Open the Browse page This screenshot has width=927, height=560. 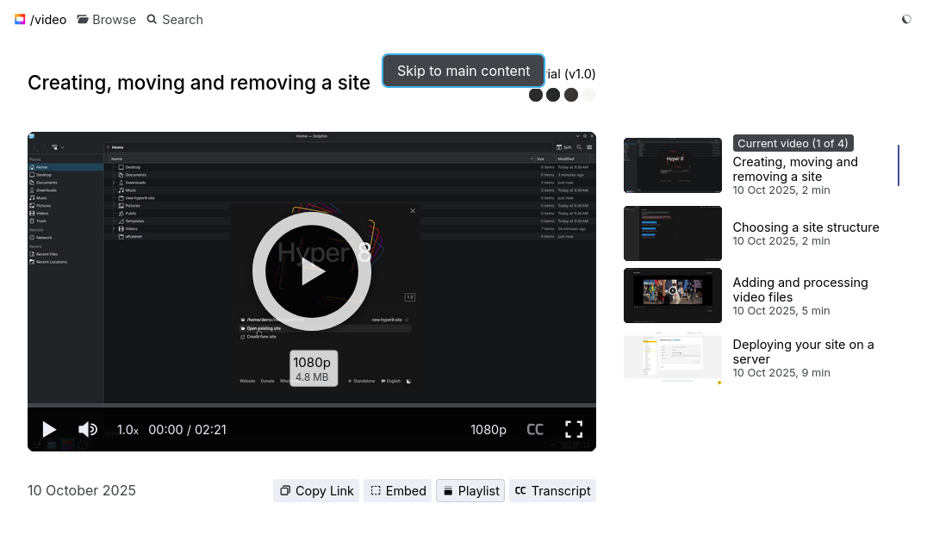pos(106,19)
